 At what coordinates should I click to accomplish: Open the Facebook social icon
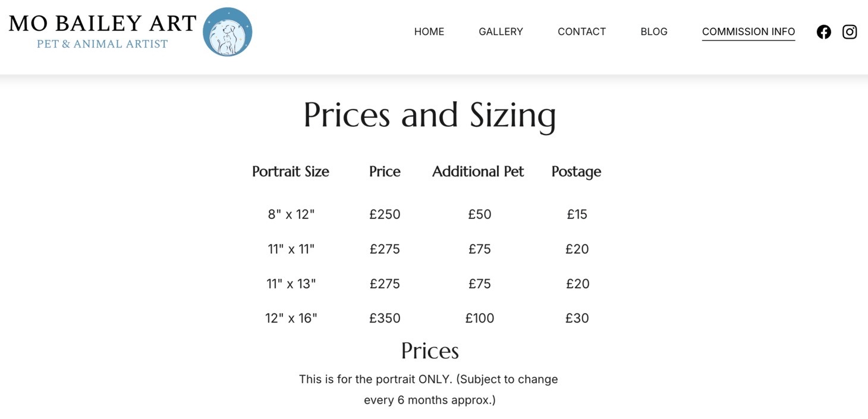(x=823, y=32)
